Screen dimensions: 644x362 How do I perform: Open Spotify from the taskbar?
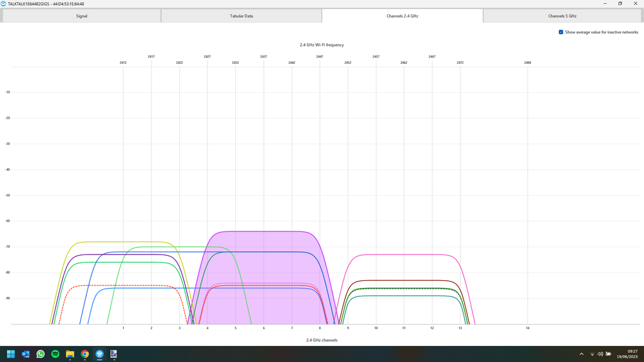55,354
